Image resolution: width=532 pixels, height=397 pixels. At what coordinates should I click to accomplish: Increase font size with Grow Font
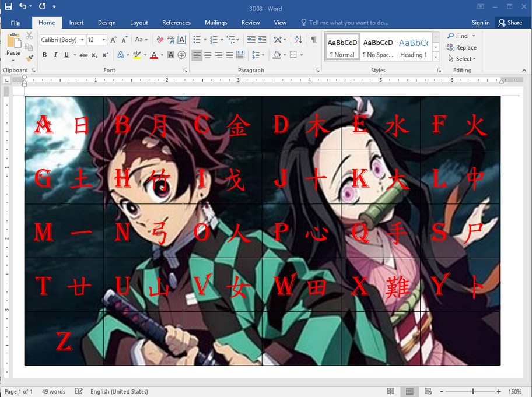pos(113,40)
